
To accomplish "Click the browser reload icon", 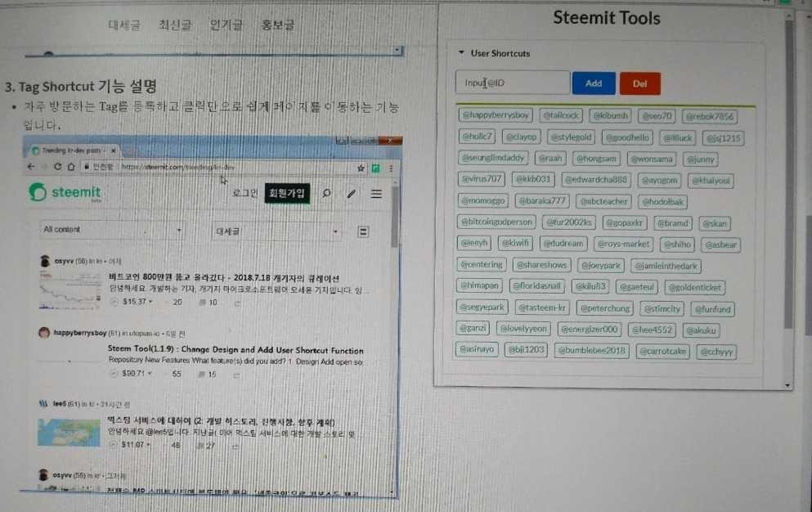I will pos(57,167).
